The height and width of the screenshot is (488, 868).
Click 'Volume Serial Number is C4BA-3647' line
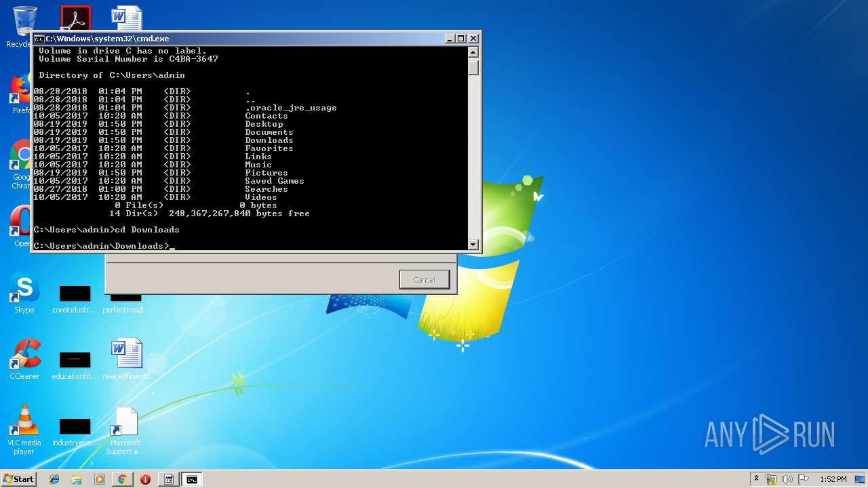[128, 59]
